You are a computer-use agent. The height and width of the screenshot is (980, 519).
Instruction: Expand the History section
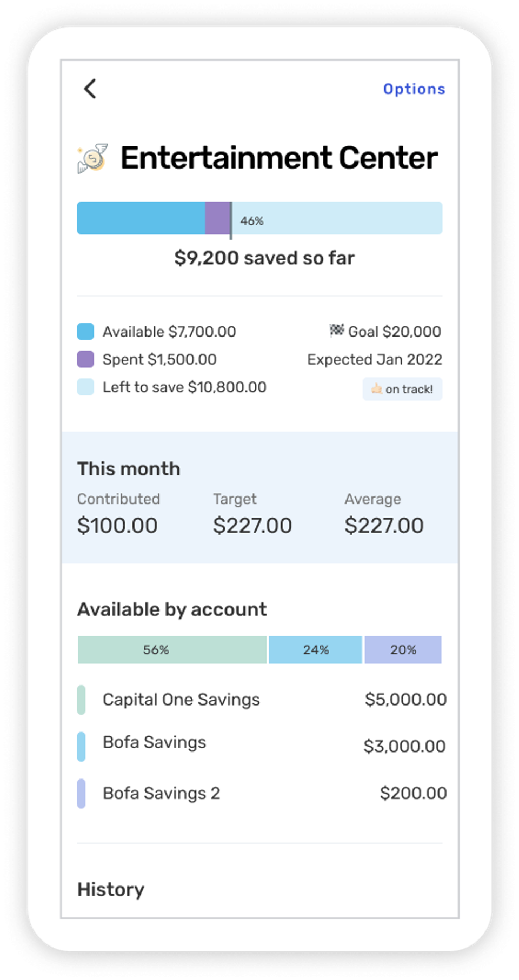click(x=110, y=889)
